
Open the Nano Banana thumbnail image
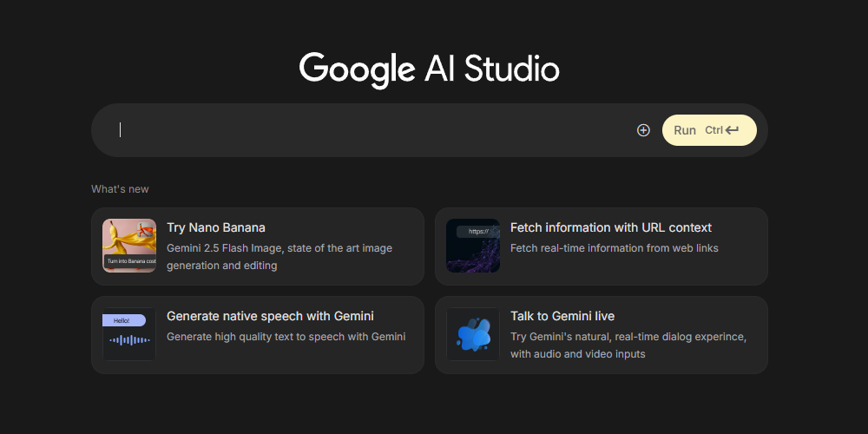(x=129, y=246)
